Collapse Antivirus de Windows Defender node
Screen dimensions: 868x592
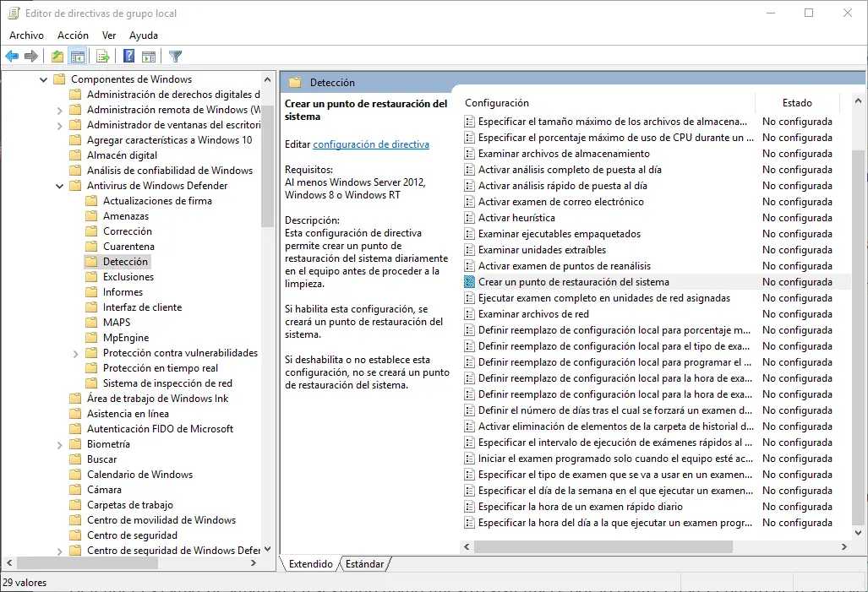(x=59, y=186)
